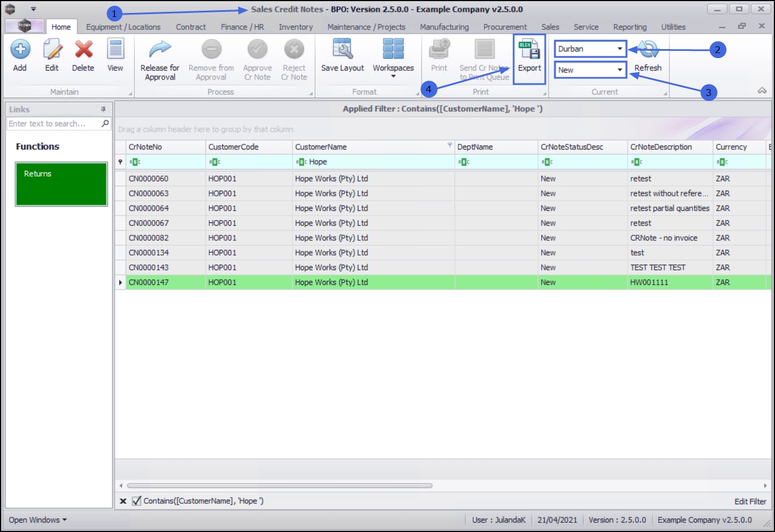Click the Reject Cr Note icon
This screenshot has width=775, height=532.
coord(294,50)
